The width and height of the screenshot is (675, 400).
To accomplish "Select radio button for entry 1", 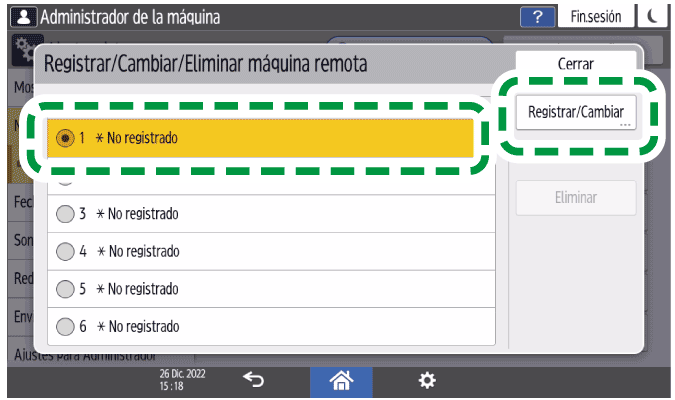I will click(66, 138).
